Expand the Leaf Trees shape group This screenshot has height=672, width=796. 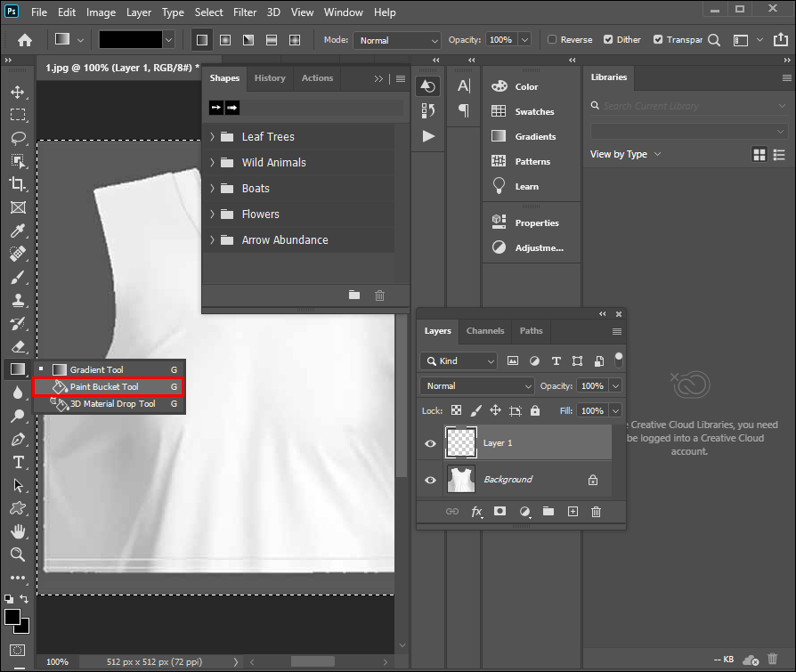213,137
